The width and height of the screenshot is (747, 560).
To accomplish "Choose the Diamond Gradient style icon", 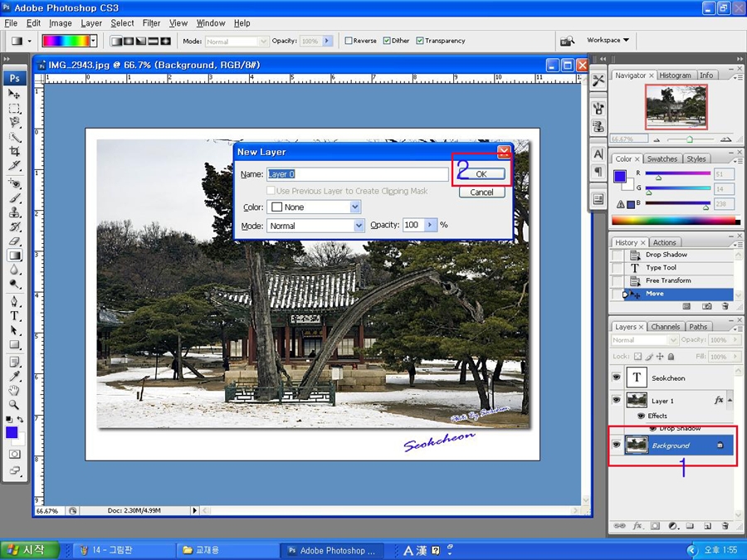I will coord(166,41).
